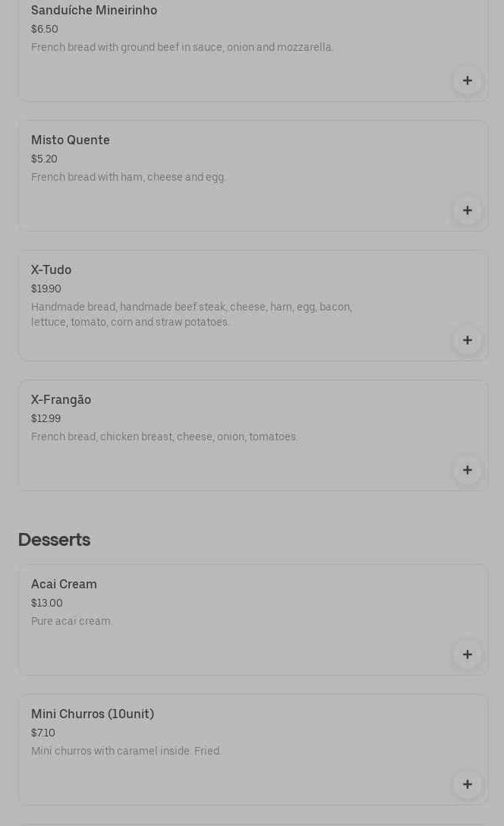Tap plus icon on Acai Cream
This screenshot has width=504, height=826.
tap(467, 654)
